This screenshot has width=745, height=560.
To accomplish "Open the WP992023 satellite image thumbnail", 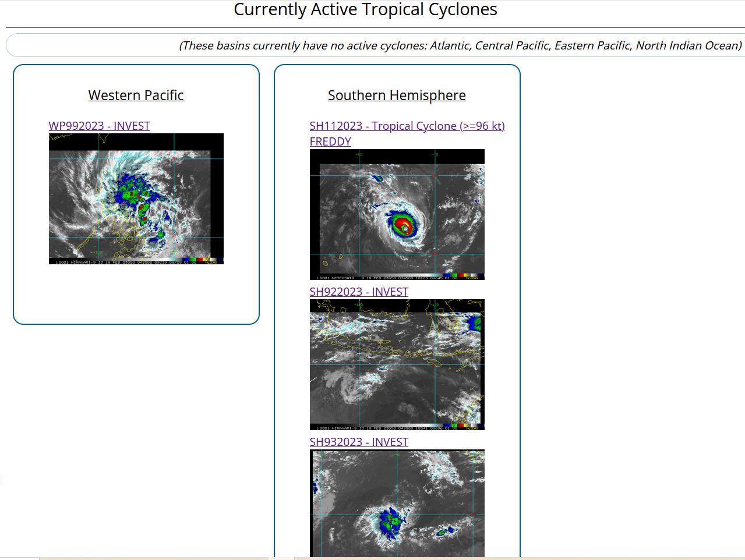I will point(136,198).
